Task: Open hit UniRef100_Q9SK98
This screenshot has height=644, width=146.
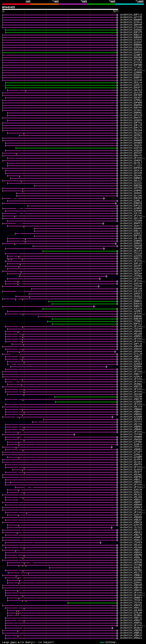Action: (x=131, y=246)
